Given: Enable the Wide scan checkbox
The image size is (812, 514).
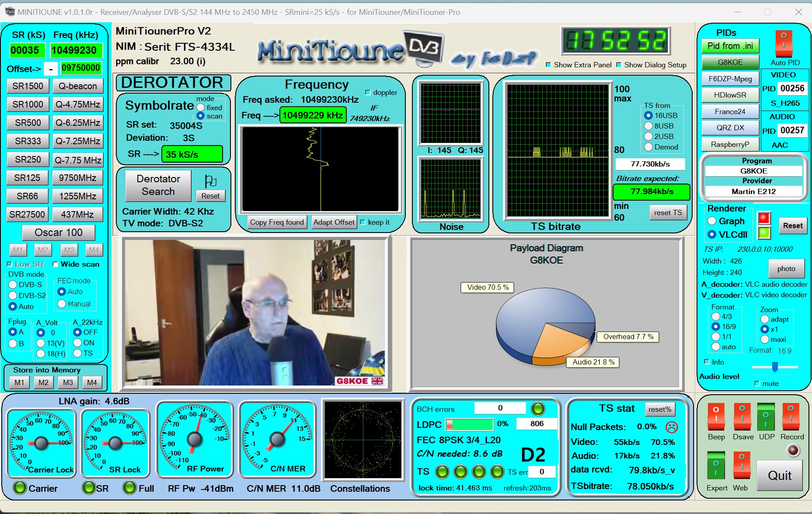Looking at the screenshot, I should click(x=56, y=264).
